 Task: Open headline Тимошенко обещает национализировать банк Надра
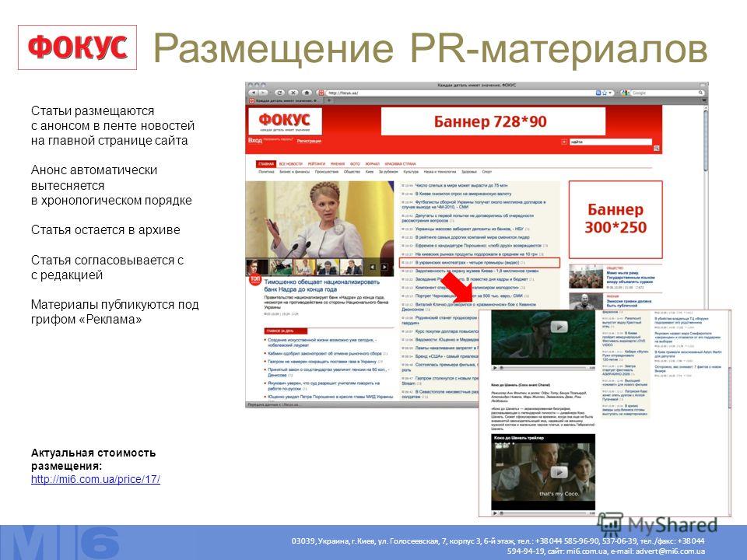point(322,285)
